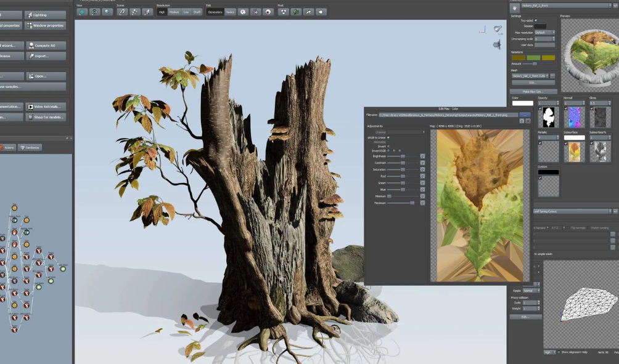Reset Brightness using its circular reset icon

[x=422, y=156]
